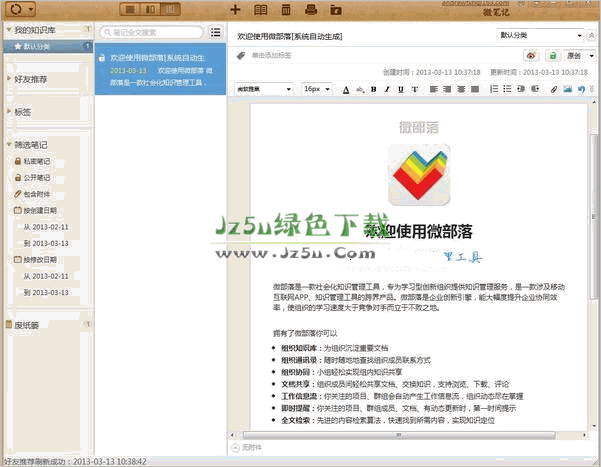Open the font family dropdown
This screenshot has width=601, height=467.
(x=264, y=89)
